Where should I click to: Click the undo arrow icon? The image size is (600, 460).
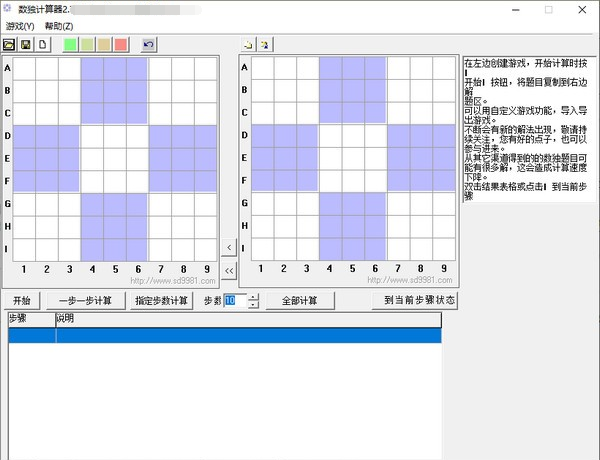pos(148,45)
